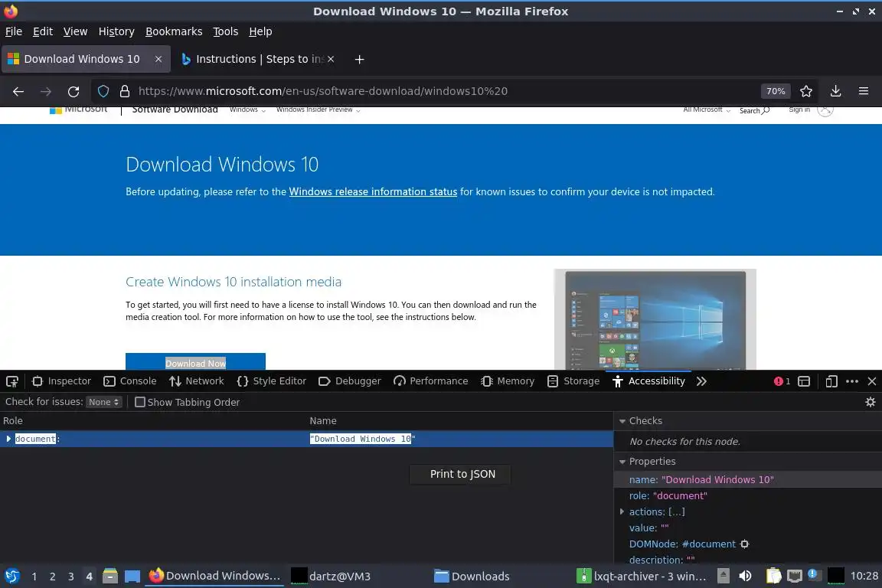The width and height of the screenshot is (882, 588).
Task: Click the Download Now button
Action: [x=195, y=362]
